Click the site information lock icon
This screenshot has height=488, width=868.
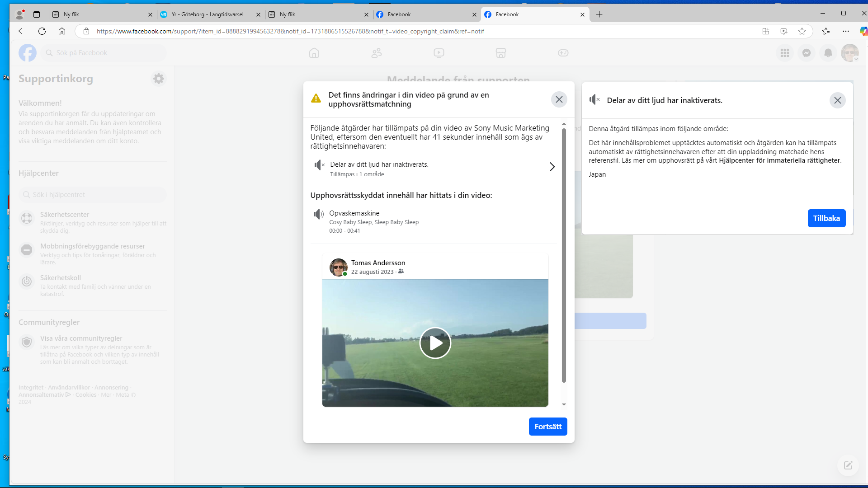(86, 31)
